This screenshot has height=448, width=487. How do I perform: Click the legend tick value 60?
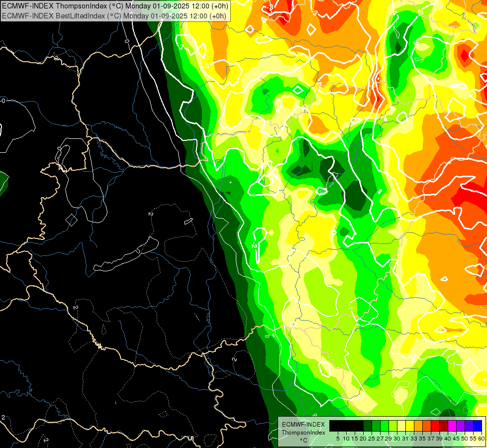[482, 439]
